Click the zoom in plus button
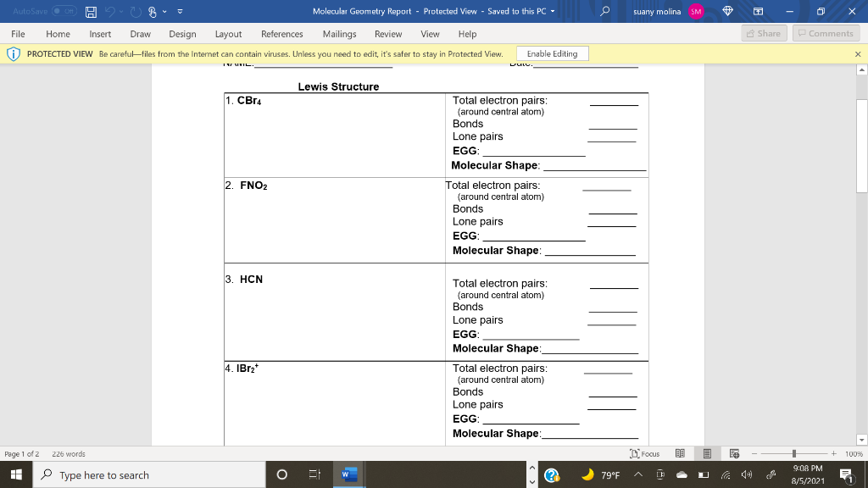This screenshot has height=488, width=868. click(x=834, y=454)
